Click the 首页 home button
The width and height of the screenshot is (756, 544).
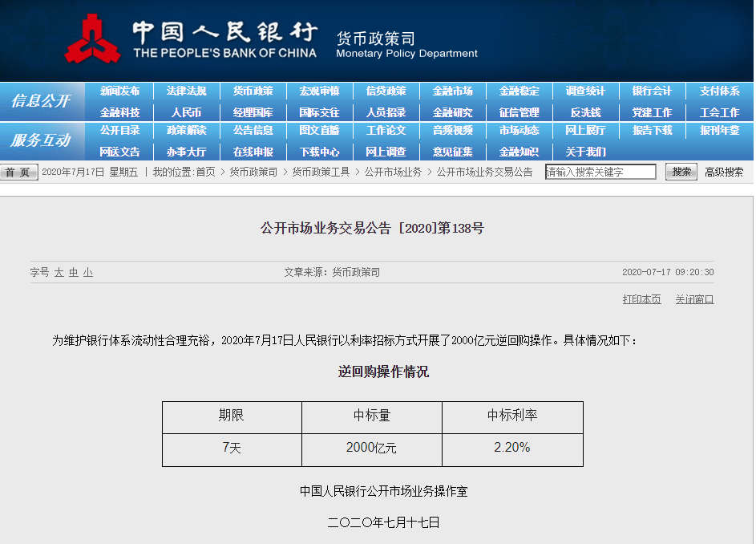tap(18, 173)
